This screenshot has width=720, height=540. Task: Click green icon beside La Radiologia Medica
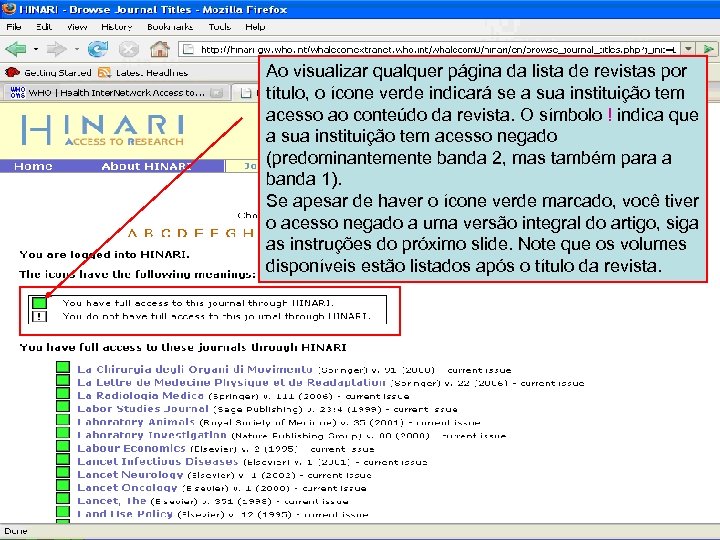point(63,393)
